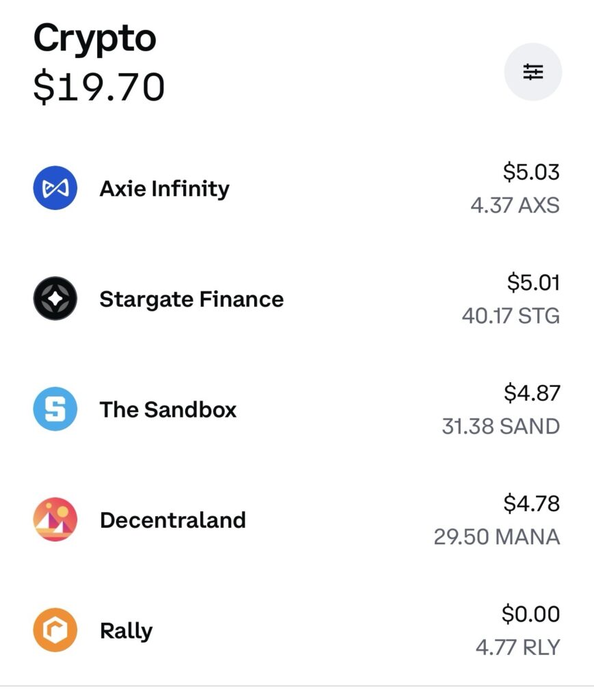
Task: Click the $5.01 Stargate Finance value
Action: [533, 282]
